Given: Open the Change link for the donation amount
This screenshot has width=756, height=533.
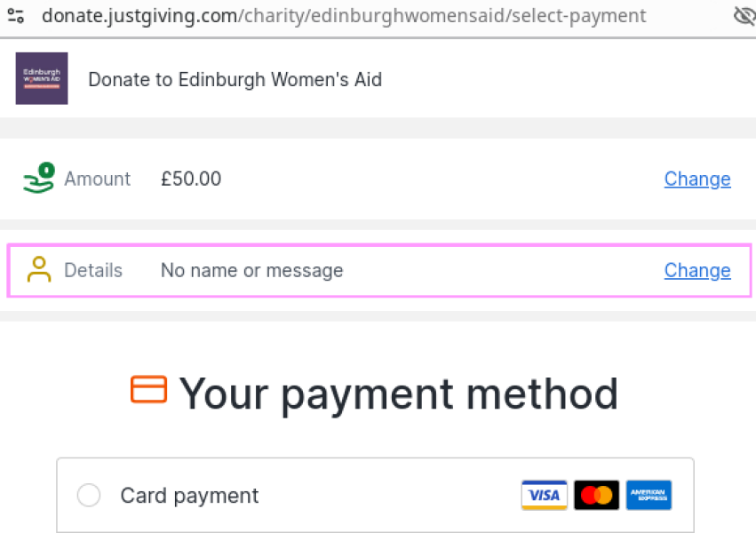Looking at the screenshot, I should pyautogui.click(x=697, y=179).
